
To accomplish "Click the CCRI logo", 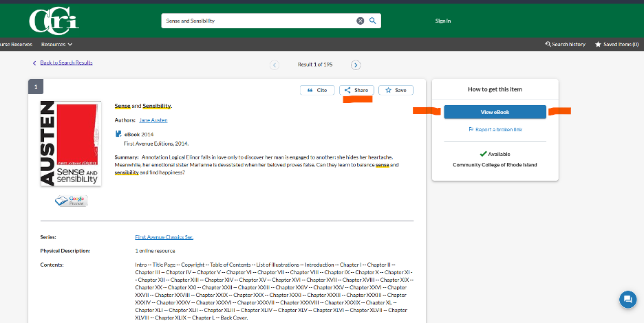I will tap(54, 21).
